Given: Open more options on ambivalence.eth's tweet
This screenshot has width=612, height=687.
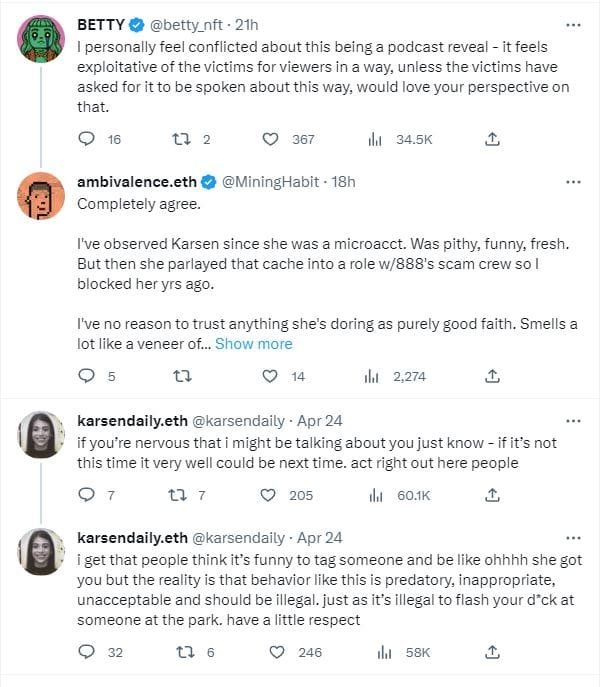Looking at the screenshot, I should coord(573,182).
